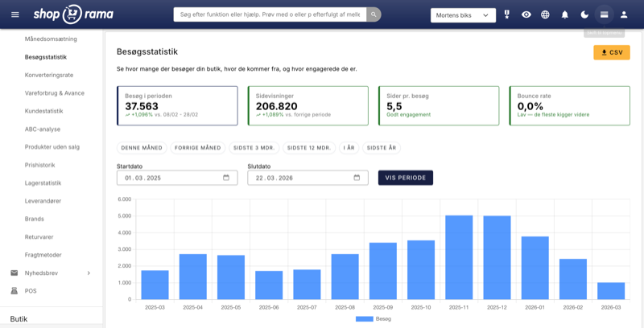Open the Startdato calendar picker

226,178
